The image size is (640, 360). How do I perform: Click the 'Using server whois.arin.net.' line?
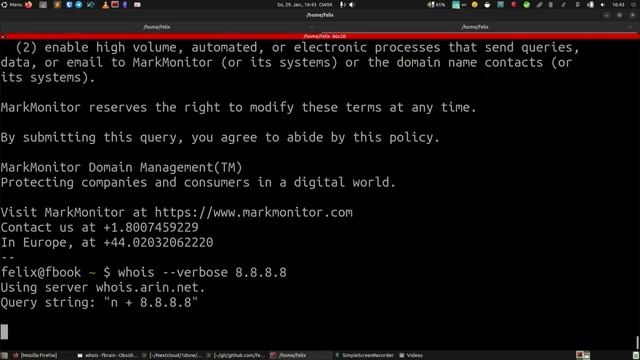pos(103,287)
